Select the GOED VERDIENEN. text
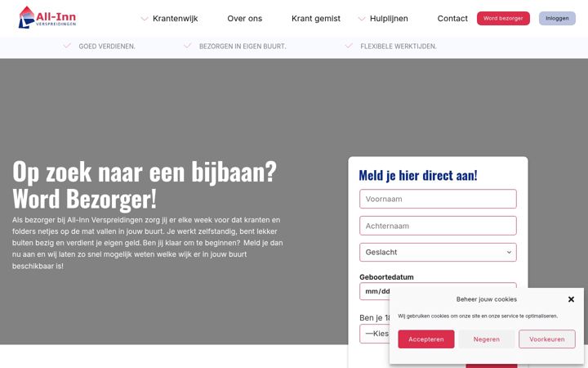The height and width of the screenshot is (368, 588). [107, 47]
